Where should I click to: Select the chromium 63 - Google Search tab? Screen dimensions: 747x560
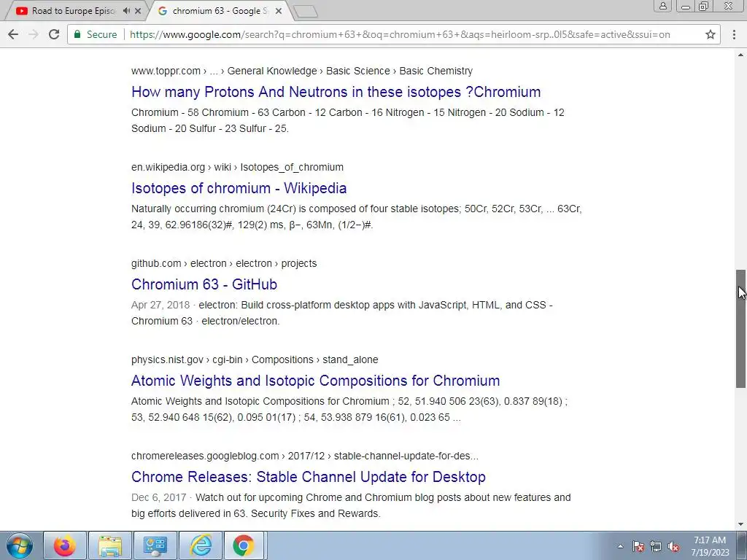click(220, 10)
